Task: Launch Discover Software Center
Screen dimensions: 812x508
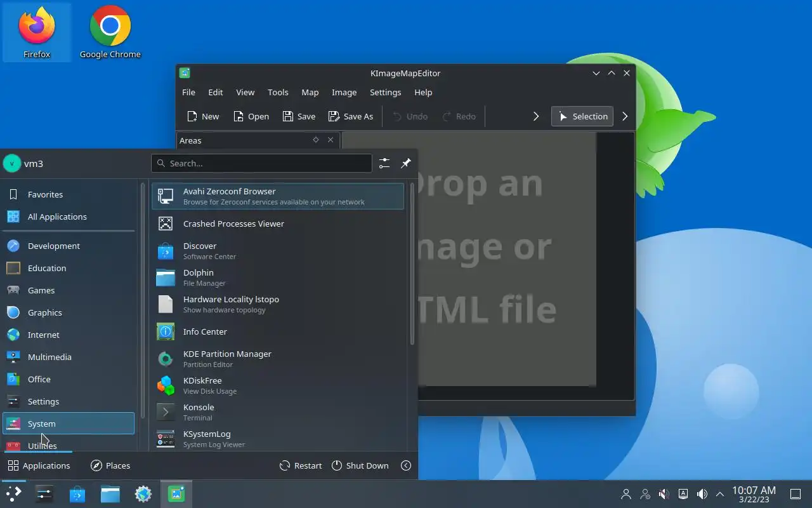Action: (278, 251)
